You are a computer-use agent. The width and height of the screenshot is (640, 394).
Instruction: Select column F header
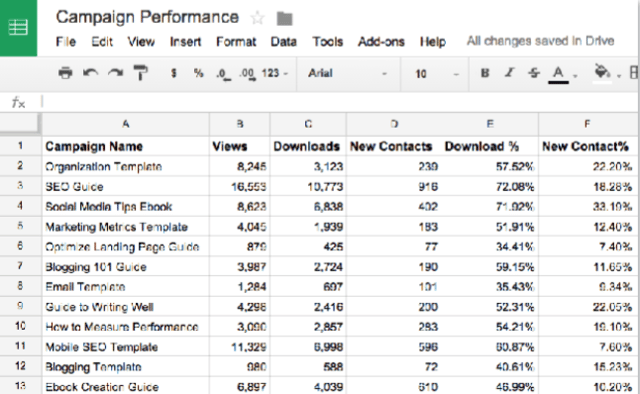(587, 124)
